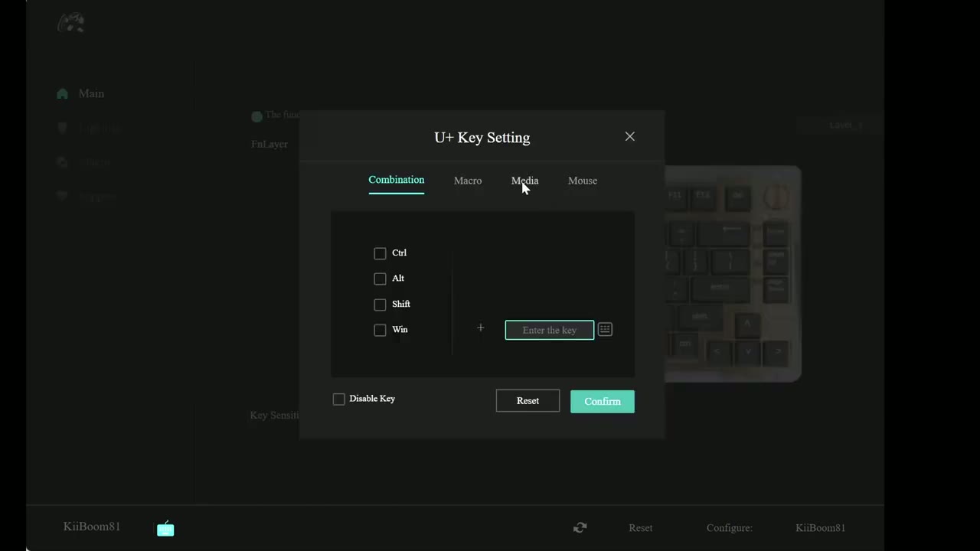This screenshot has width=980, height=551.
Task: Select the right arrow key on keyboard image
Action: click(x=776, y=352)
